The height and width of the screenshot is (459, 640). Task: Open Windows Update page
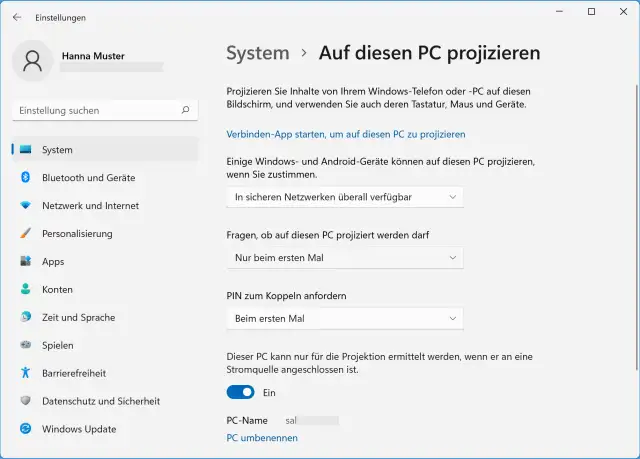click(x=105, y=429)
